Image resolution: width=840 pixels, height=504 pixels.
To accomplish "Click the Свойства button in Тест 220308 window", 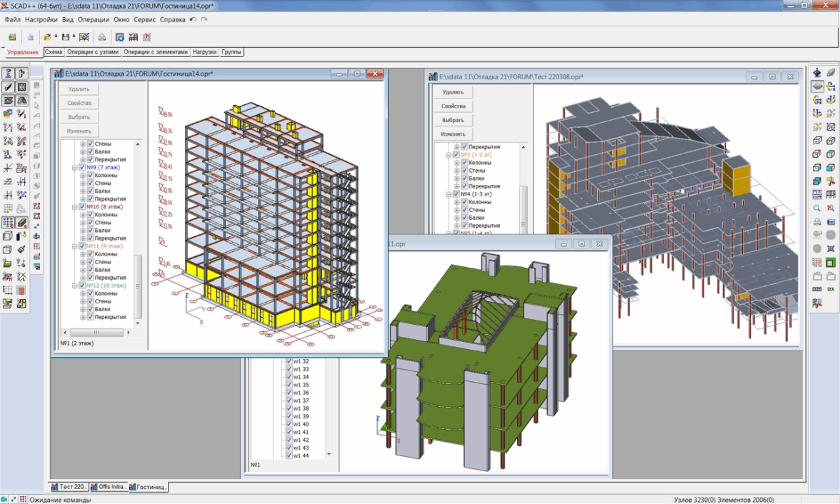I will click(453, 106).
